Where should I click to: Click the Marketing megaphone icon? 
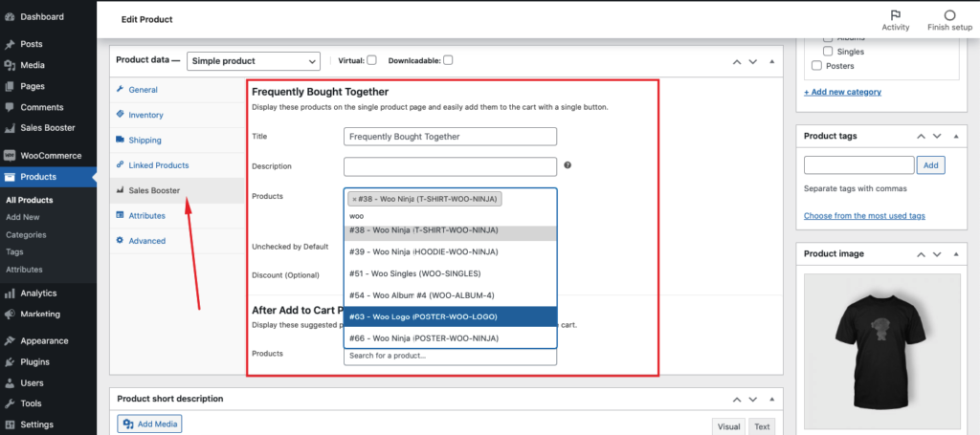(x=10, y=314)
